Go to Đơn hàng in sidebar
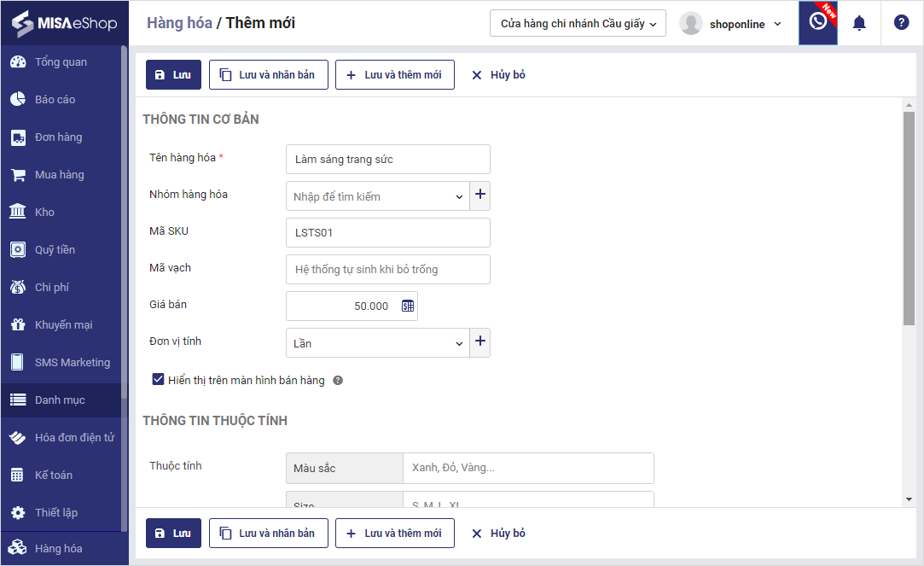Screen dimensions: 924x566 (x=58, y=137)
